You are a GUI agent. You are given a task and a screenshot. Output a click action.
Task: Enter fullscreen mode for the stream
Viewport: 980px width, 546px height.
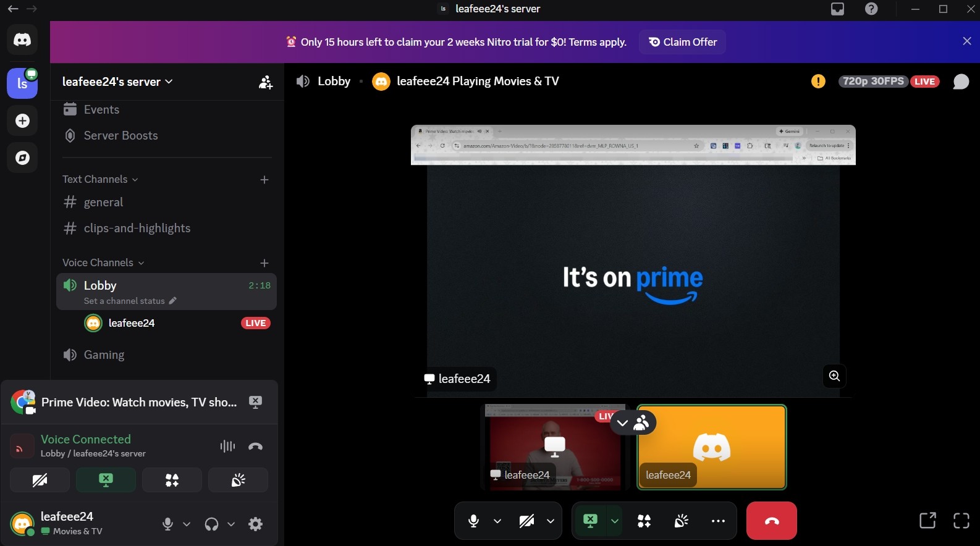pos(961,521)
